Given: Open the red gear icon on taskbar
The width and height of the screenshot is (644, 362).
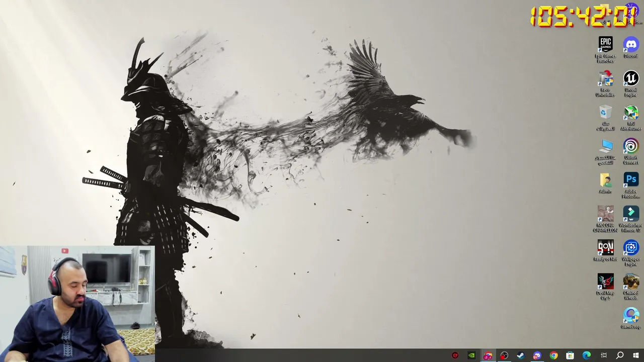Looking at the screenshot, I should [455, 355].
